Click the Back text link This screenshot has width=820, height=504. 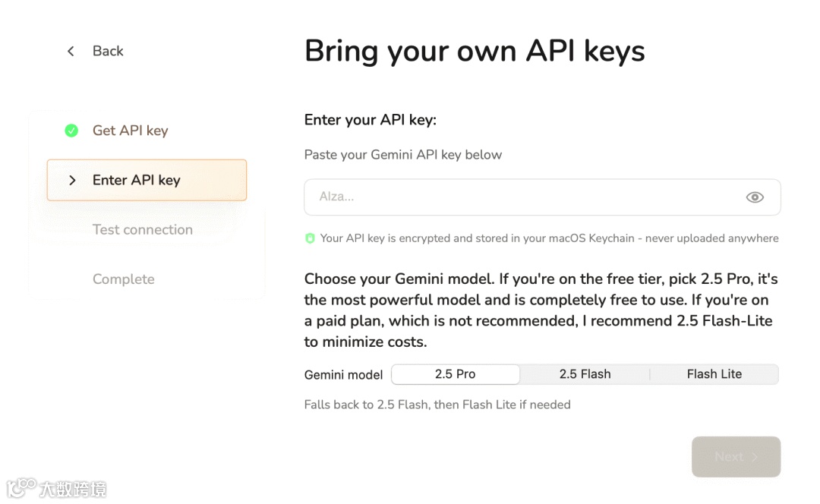point(108,51)
